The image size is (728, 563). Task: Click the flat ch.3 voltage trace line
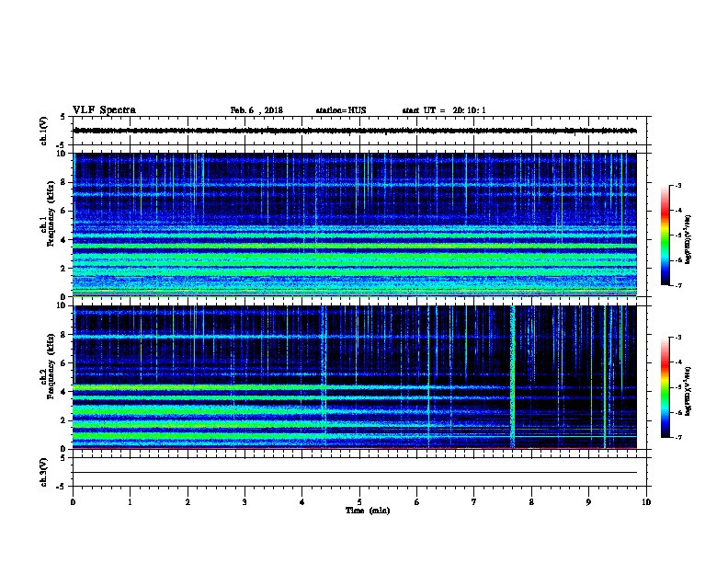tap(355, 473)
